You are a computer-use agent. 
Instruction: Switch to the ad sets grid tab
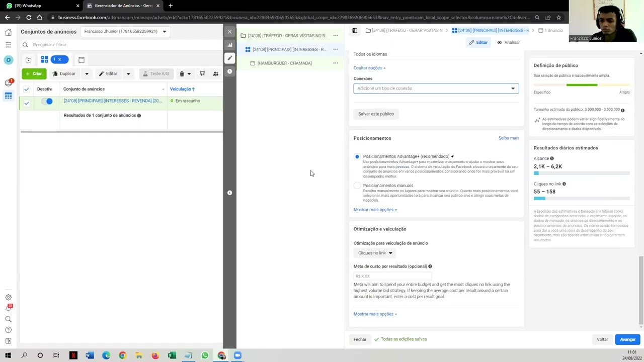[x=45, y=59]
